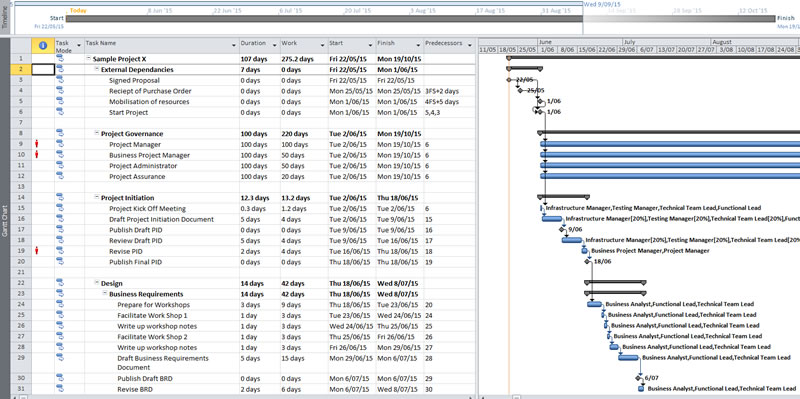Click task mode icon for Project Governance
800x399 pixels.
coord(60,134)
